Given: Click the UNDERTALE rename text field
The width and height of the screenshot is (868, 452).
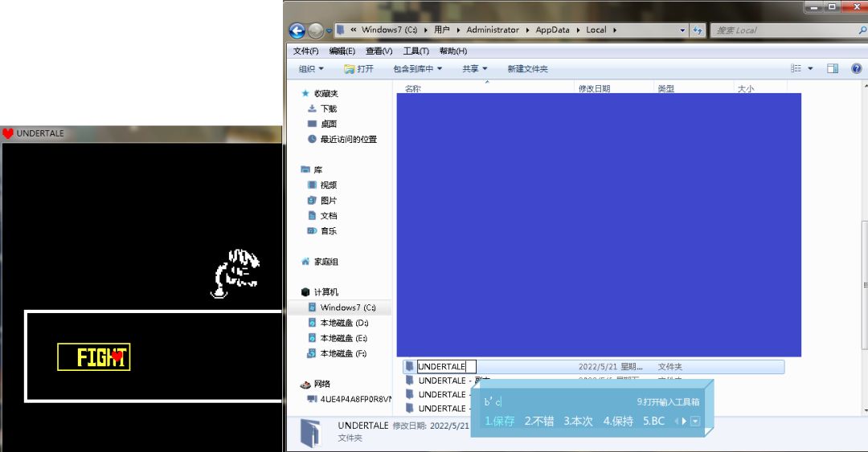Looking at the screenshot, I should (x=446, y=366).
